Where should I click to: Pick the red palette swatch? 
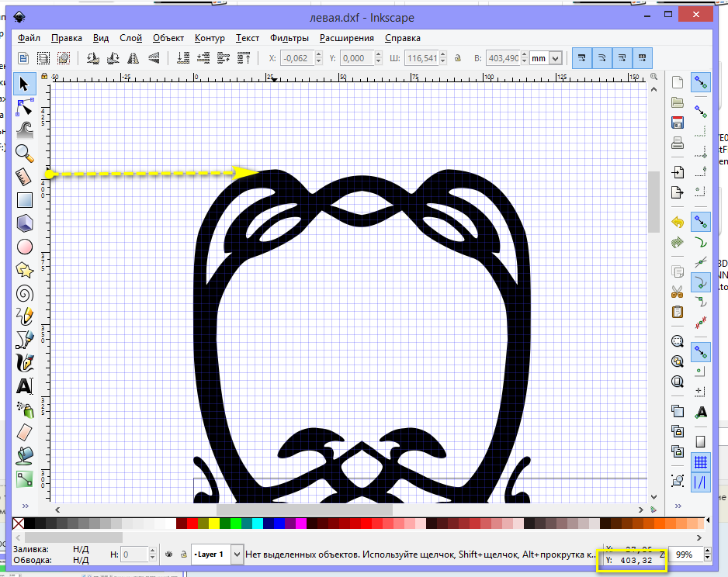[x=192, y=523]
